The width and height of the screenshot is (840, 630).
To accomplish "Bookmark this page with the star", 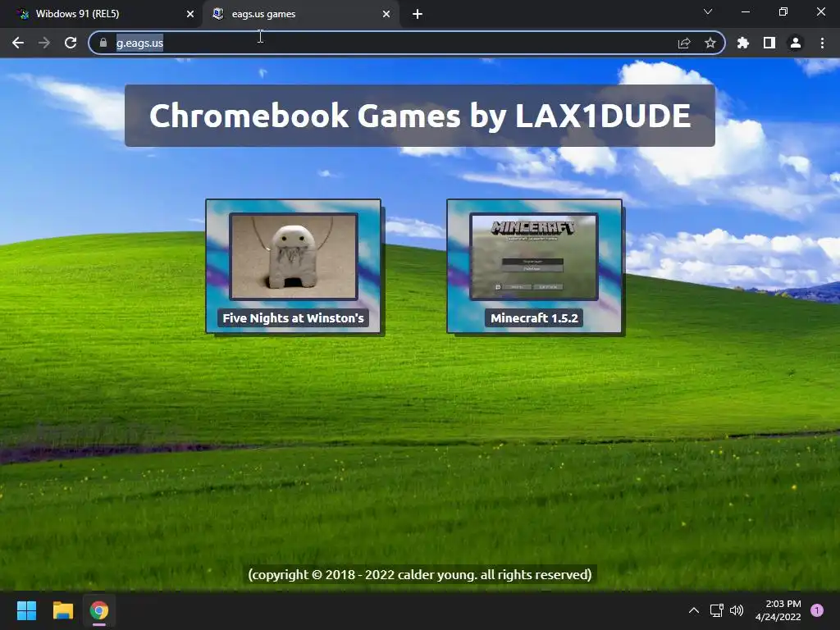I will point(710,43).
